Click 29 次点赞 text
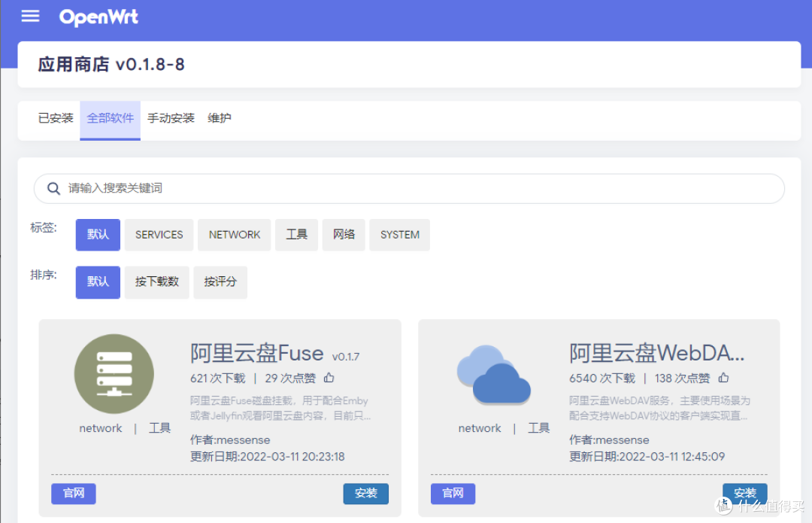 (290, 379)
